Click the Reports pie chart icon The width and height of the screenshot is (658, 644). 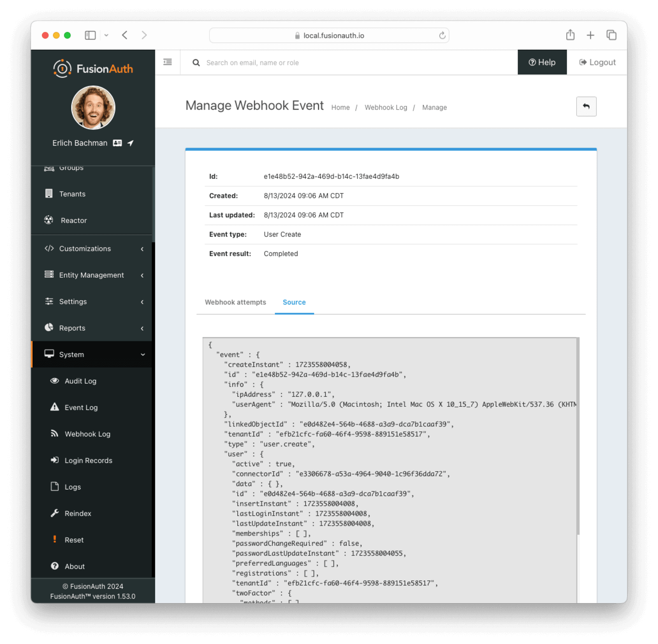tap(49, 327)
